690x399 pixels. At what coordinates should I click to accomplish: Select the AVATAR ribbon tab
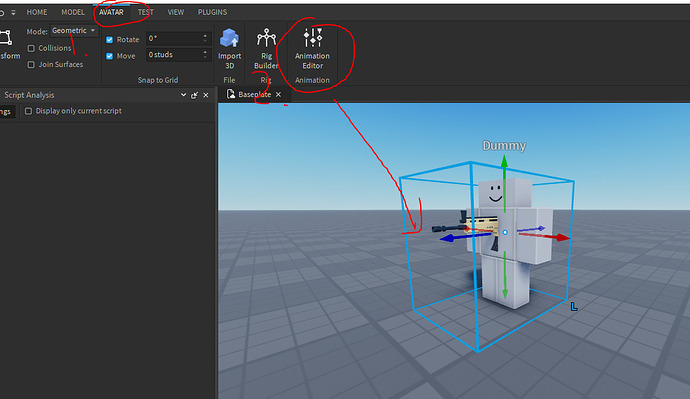(111, 12)
